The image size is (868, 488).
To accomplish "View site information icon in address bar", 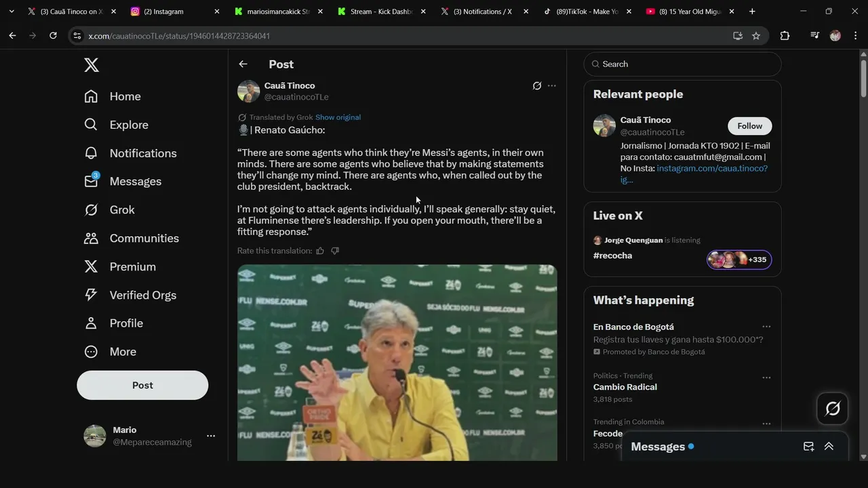I will click(x=78, y=36).
